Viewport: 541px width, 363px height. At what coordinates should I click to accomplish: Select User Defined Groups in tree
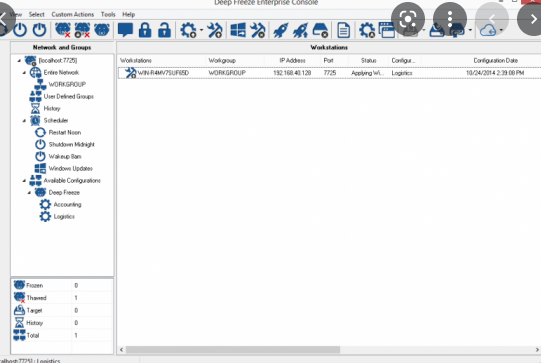click(x=69, y=97)
